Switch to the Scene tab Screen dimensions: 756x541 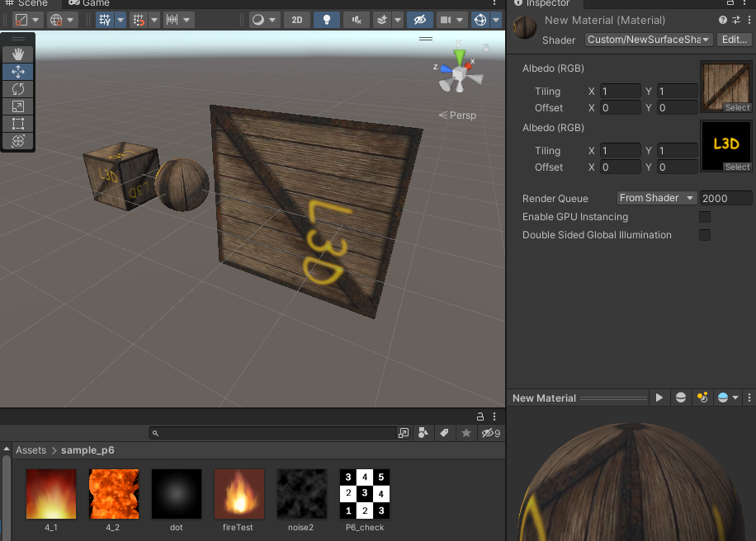[26, 3]
